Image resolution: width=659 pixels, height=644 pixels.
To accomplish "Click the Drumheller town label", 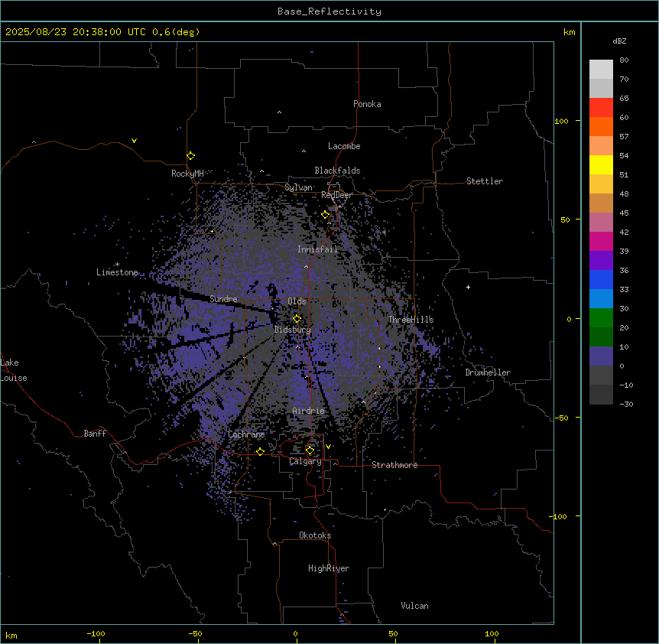I will (488, 372).
